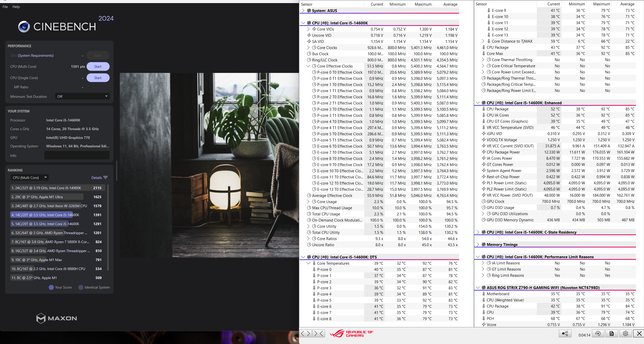Open the CPU (Multi Core) ranking dropdown
Screen dimensions: 644x344
pyautogui.click(x=29, y=177)
